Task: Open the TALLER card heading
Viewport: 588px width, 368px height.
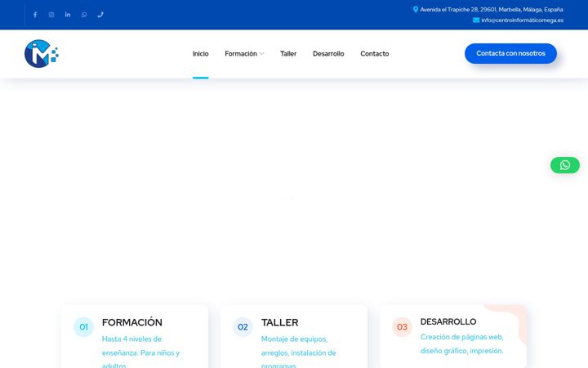Action: point(280,322)
